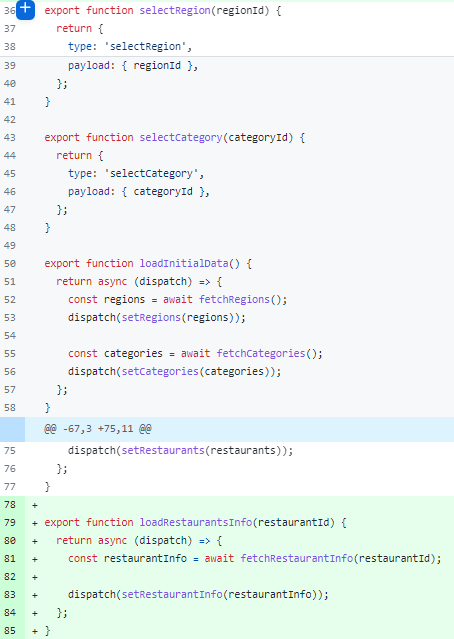
Task: Click the 'selectRegion' string on line 38
Action: click(145, 46)
